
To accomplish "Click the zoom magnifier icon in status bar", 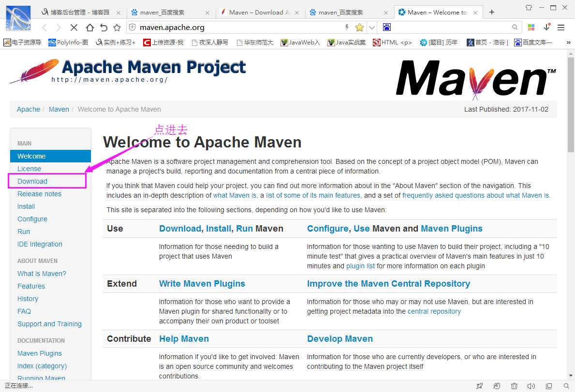I will [566, 386].
